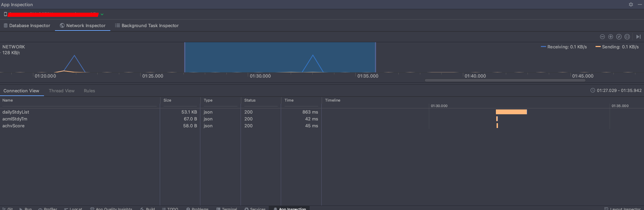Click the dailyStdyList timeline bar

pos(511,112)
